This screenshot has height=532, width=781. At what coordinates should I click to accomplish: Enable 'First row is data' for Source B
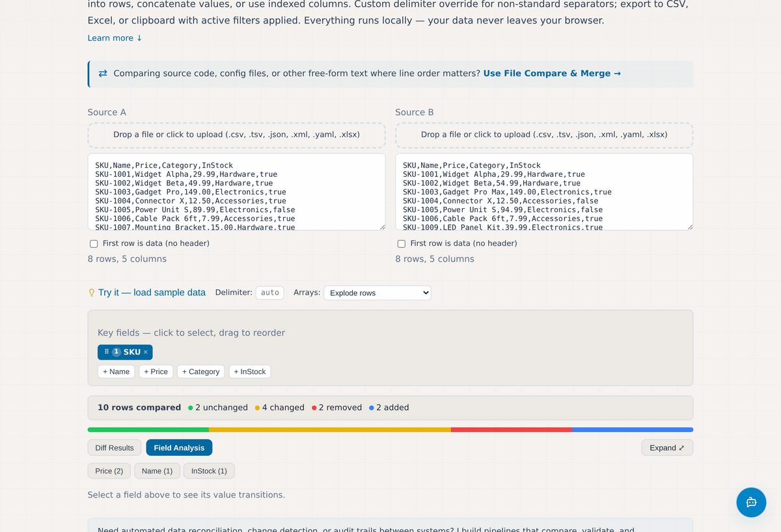click(402, 244)
